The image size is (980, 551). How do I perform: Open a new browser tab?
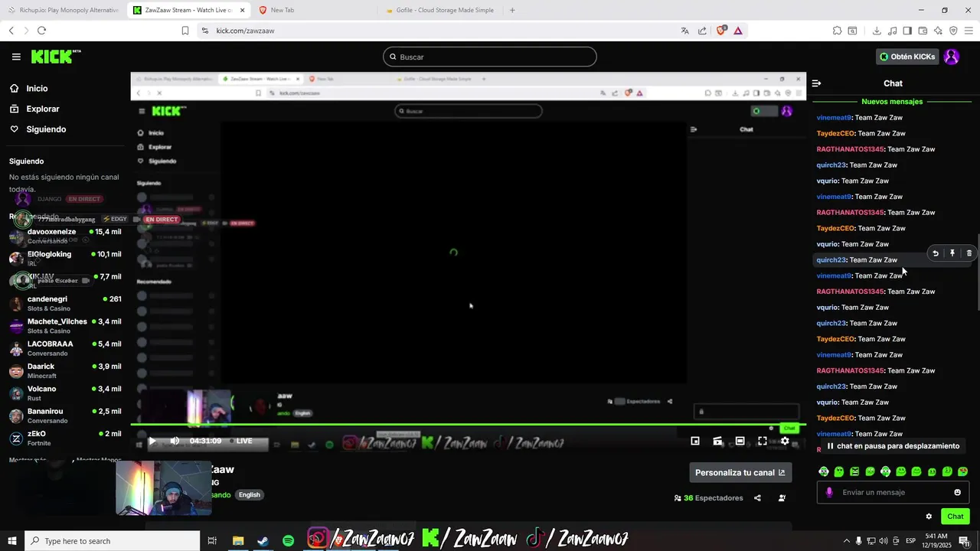pyautogui.click(x=512, y=10)
